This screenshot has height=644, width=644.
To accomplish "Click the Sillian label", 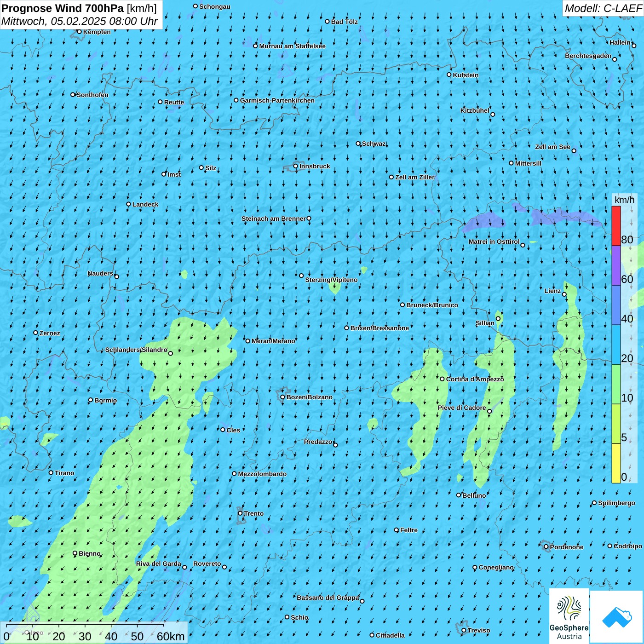I will 485,323.
